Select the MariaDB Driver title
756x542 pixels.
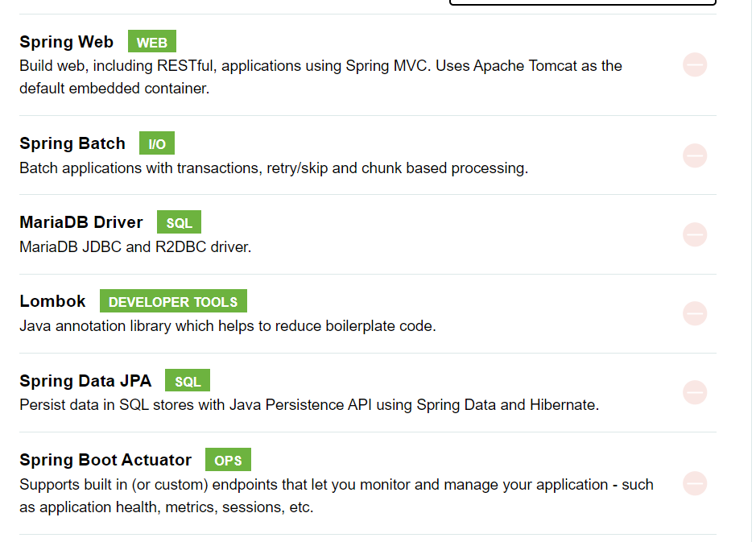pyautogui.click(x=81, y=222)
